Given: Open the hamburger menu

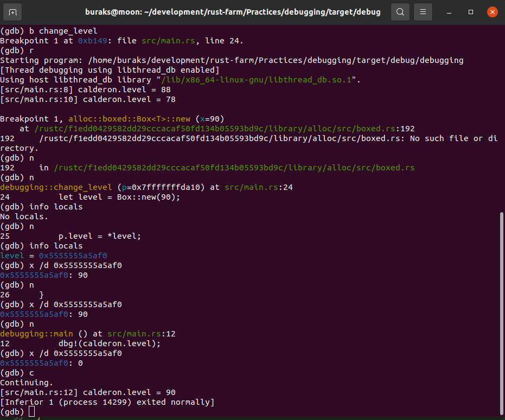Looking at the screenshot, I should (423, 11).
